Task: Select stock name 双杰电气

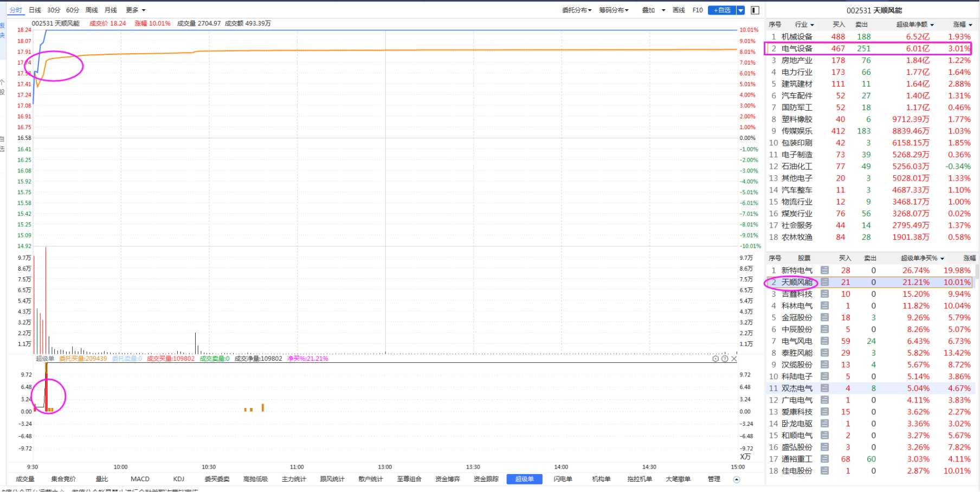Action: click(797, 388)
